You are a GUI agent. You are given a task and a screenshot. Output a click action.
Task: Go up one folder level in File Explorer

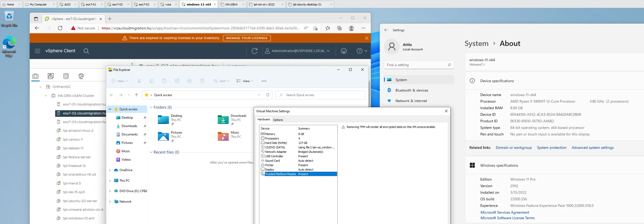click(136, 95)
